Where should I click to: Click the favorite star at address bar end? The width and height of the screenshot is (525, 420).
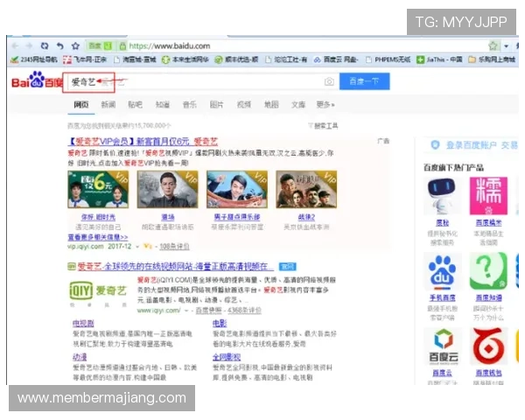point(493,45)
